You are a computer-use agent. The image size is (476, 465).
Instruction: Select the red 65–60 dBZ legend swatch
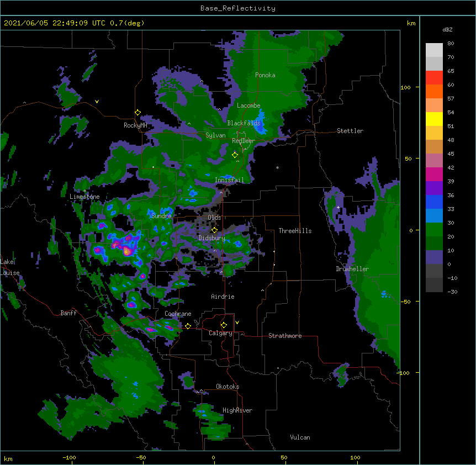(434, 78)
